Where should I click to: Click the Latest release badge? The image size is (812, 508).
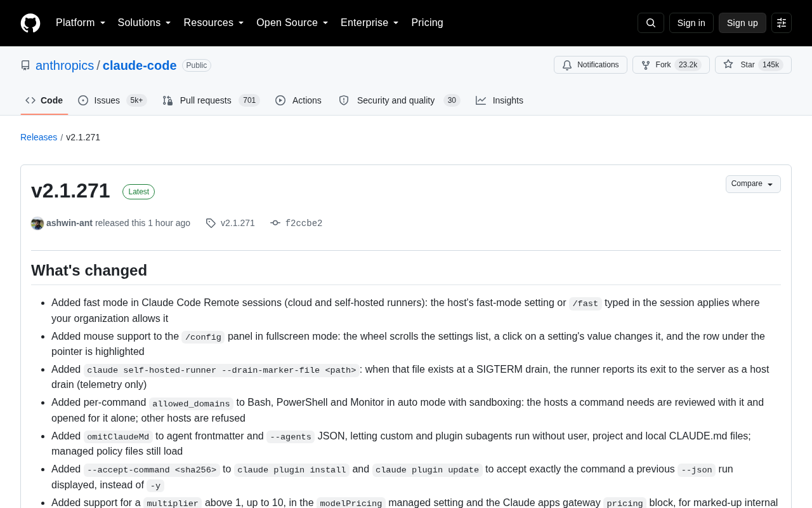coord(138,192)
